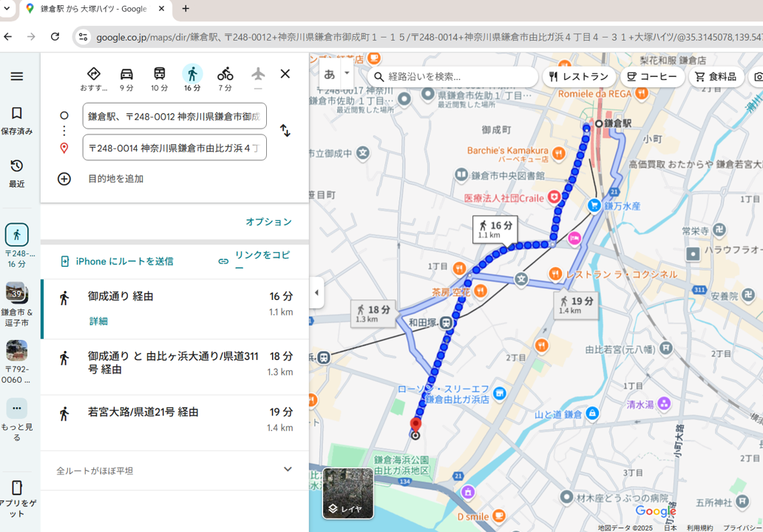This screenshot has width=763, height=532.
Task: Select 御成通り 経由 route 16分
Action: coord(175,309)
